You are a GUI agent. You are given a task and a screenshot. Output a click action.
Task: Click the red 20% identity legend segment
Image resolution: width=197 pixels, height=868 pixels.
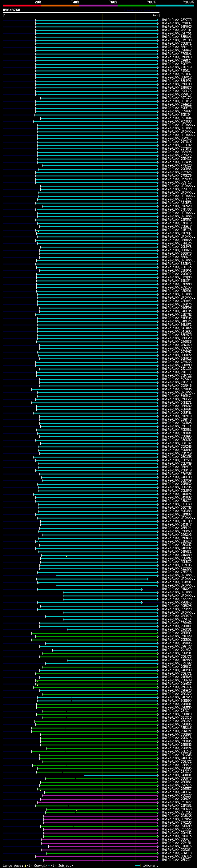[x=22, y=6]
